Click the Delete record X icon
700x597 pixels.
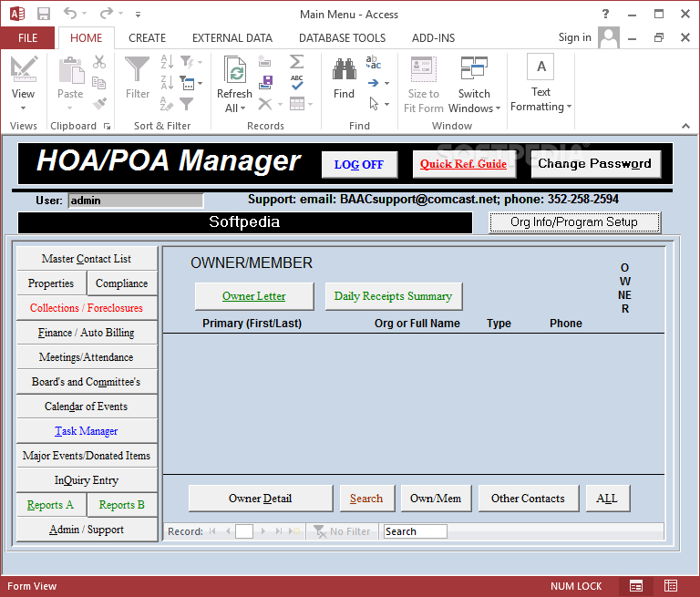pyautogui.click(x=265, y=104)
